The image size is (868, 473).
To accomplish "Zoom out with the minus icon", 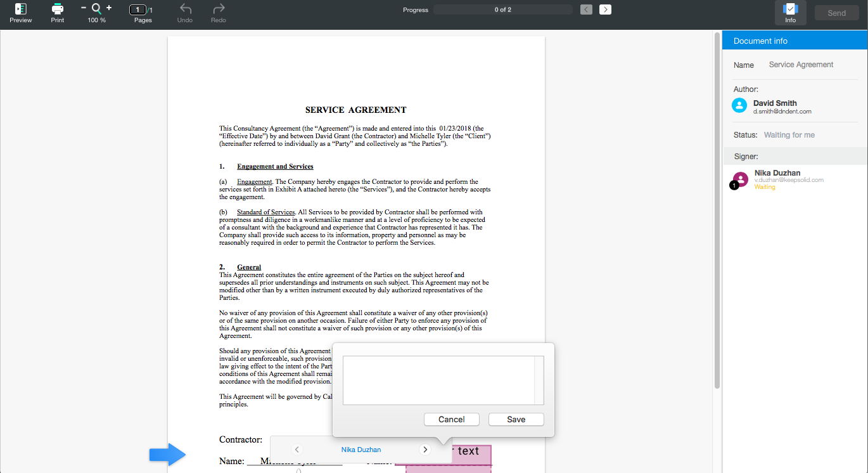I will point(84,8).
